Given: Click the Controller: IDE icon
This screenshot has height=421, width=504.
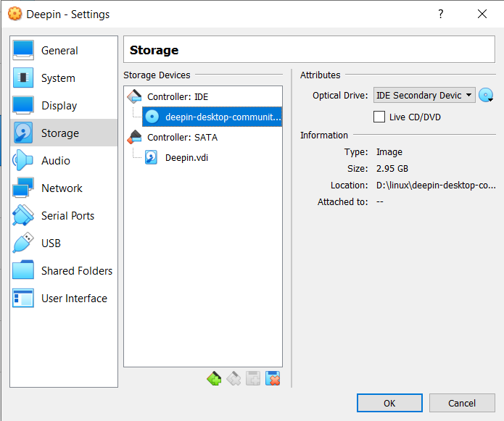Looking at the screenshot, I should pyautogui.click(x=135, y=96).
